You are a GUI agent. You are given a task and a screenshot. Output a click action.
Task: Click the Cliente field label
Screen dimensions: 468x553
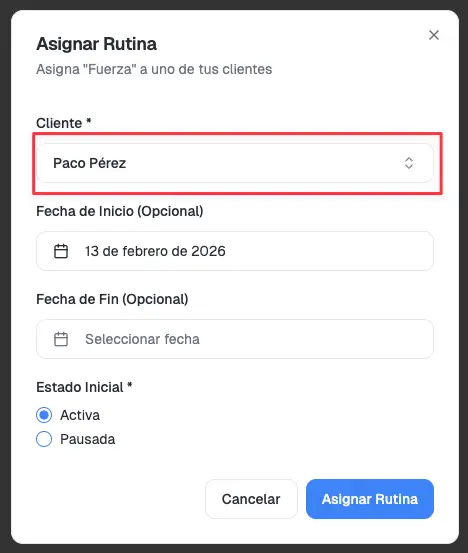coord(63,123)
